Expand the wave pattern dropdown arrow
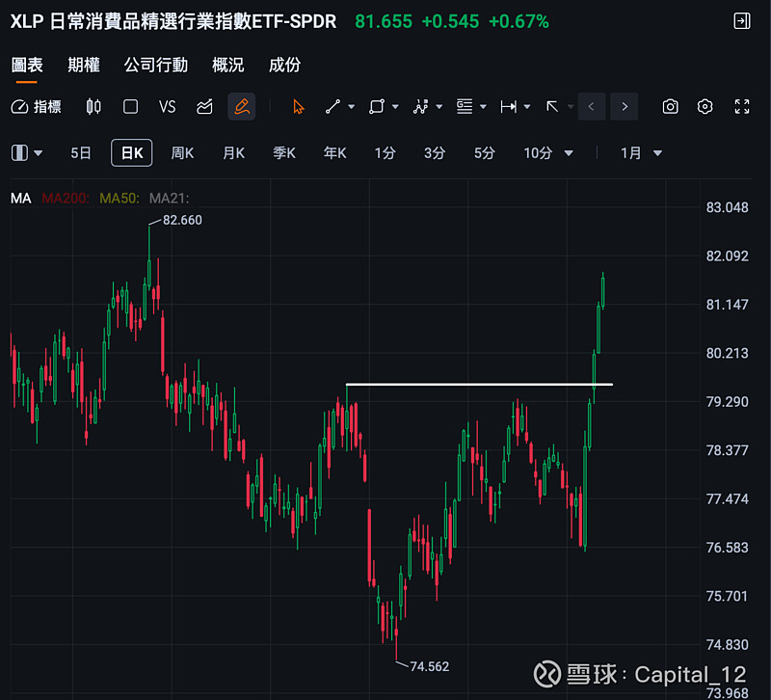Screen dimensions: 771x700 [439, 107]
